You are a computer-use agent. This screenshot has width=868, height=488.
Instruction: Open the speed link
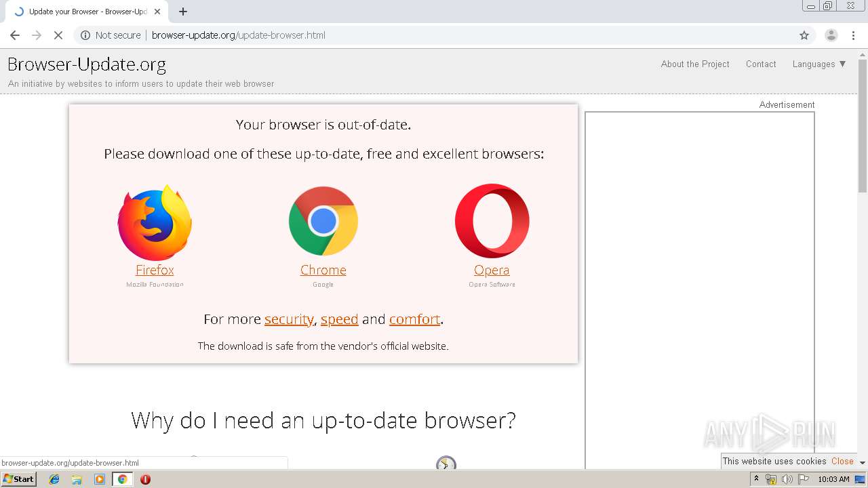[339, 319]
